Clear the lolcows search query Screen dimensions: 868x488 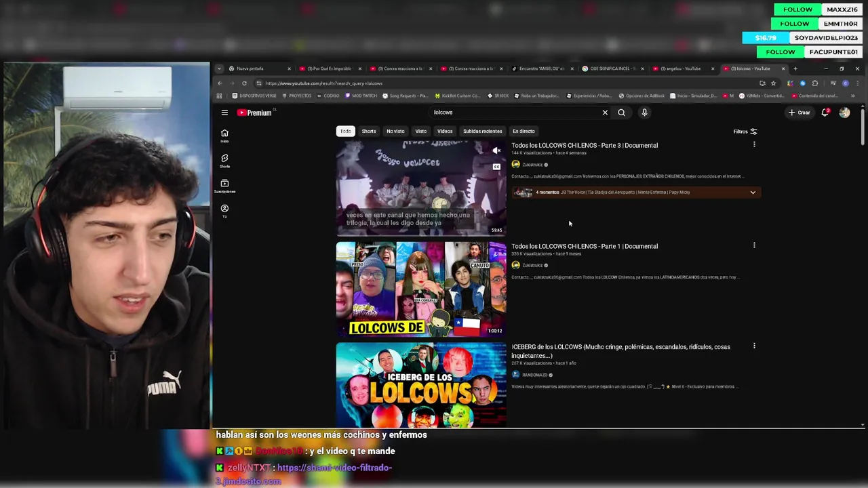point(605,113)
